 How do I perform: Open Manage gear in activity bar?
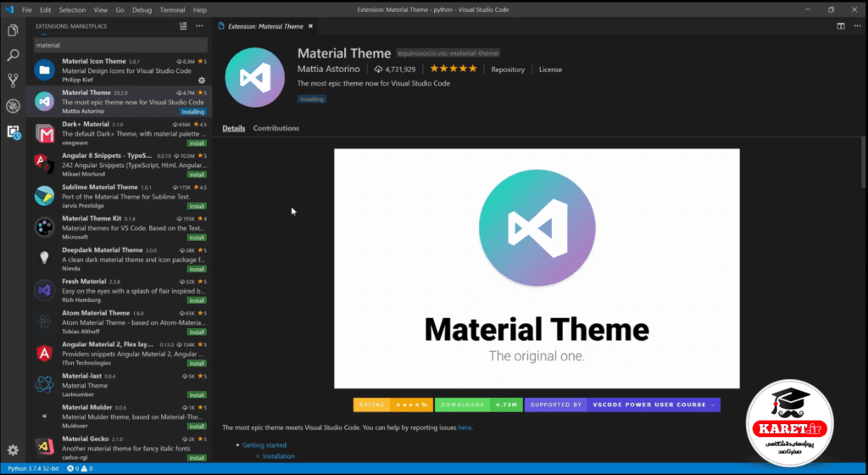click(13, 450)
